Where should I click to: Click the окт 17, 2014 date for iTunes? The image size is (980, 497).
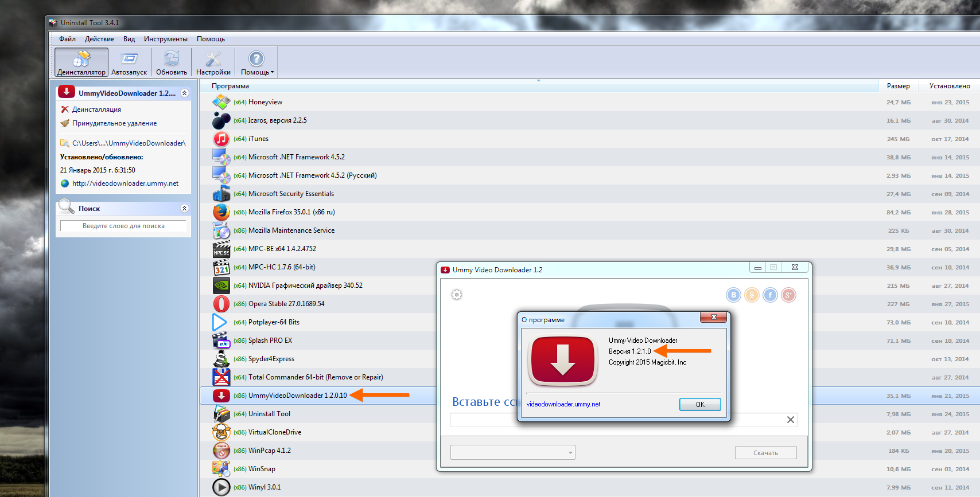click(950, 139)
